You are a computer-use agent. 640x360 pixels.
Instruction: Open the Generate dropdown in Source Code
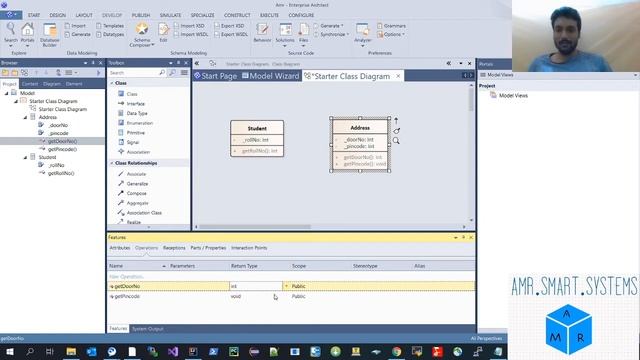click(329, 26)
